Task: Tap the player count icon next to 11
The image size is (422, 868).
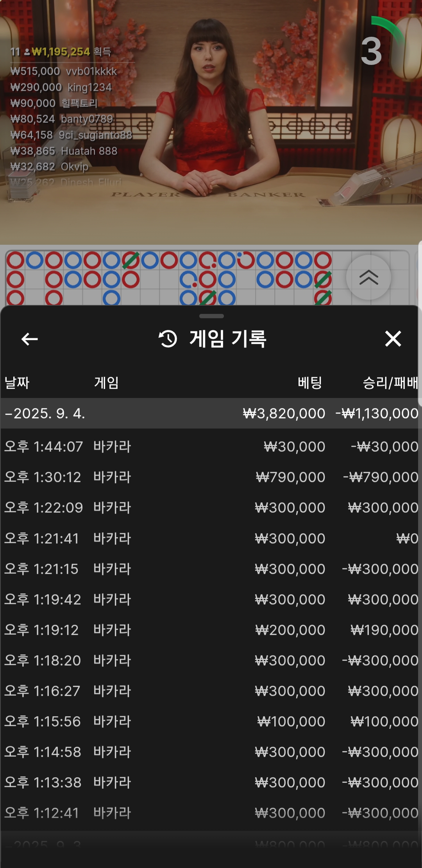Action: (x=27, y=52)
